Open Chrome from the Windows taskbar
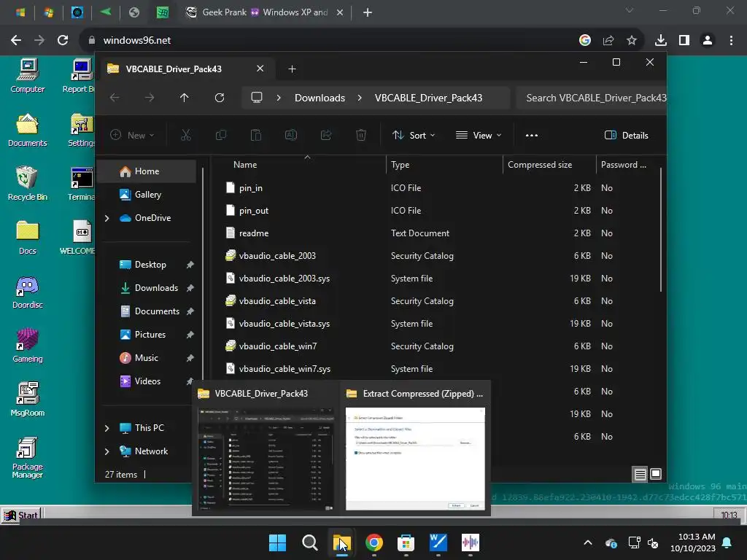The height and width of the screenshot is (560, 747). [374, 542]
